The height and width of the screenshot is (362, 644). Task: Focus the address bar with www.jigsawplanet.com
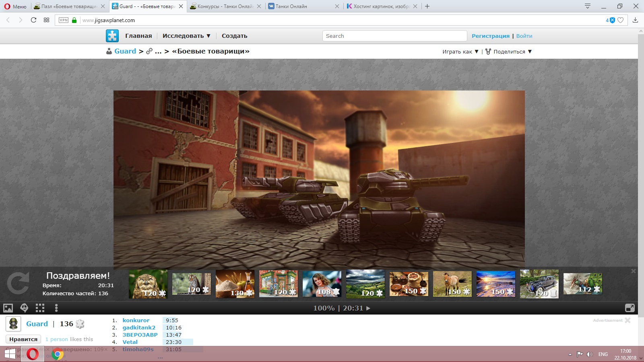pos(342,20)
